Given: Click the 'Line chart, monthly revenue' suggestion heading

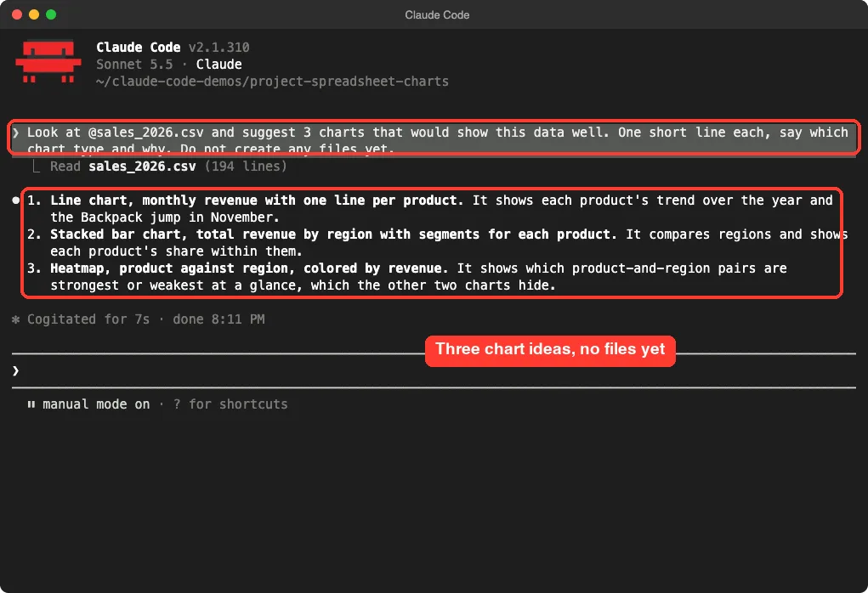Looking at the screenshot, I should pyautogui.click(x=257, y=200).
